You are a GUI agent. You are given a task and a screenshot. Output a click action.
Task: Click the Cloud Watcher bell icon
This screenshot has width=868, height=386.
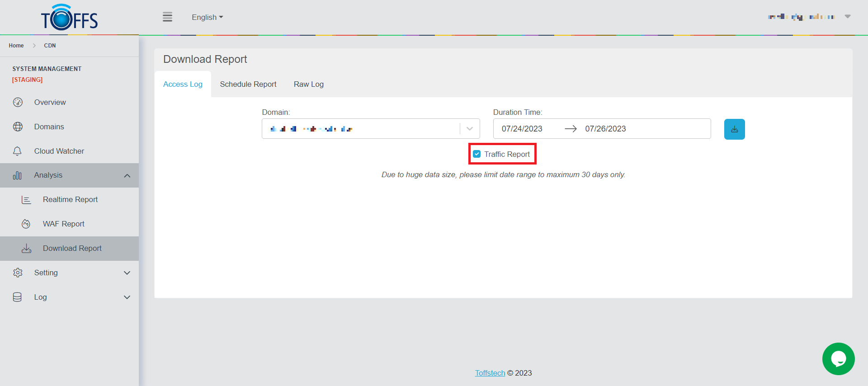click(18, 151)
